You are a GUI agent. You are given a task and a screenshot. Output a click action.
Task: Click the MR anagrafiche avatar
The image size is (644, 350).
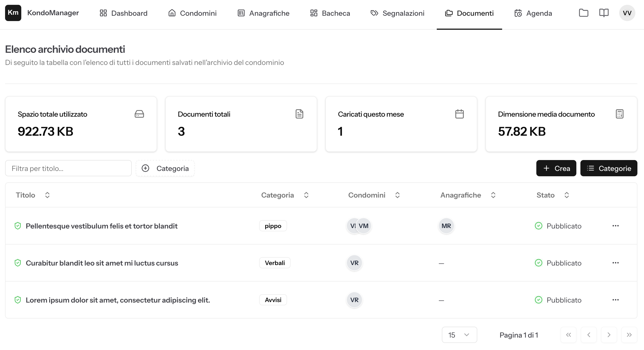pos(446,226)
